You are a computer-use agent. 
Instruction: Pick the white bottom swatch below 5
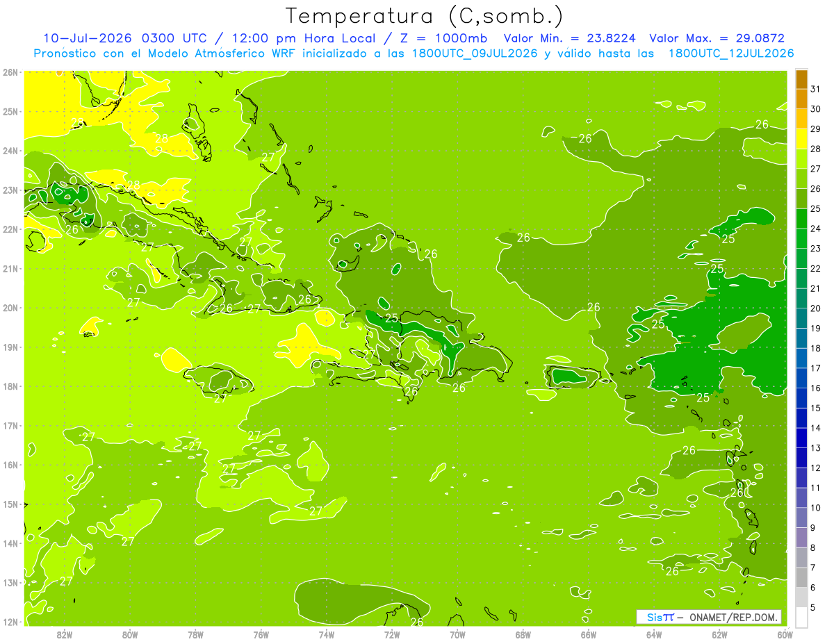pos(801,618)
